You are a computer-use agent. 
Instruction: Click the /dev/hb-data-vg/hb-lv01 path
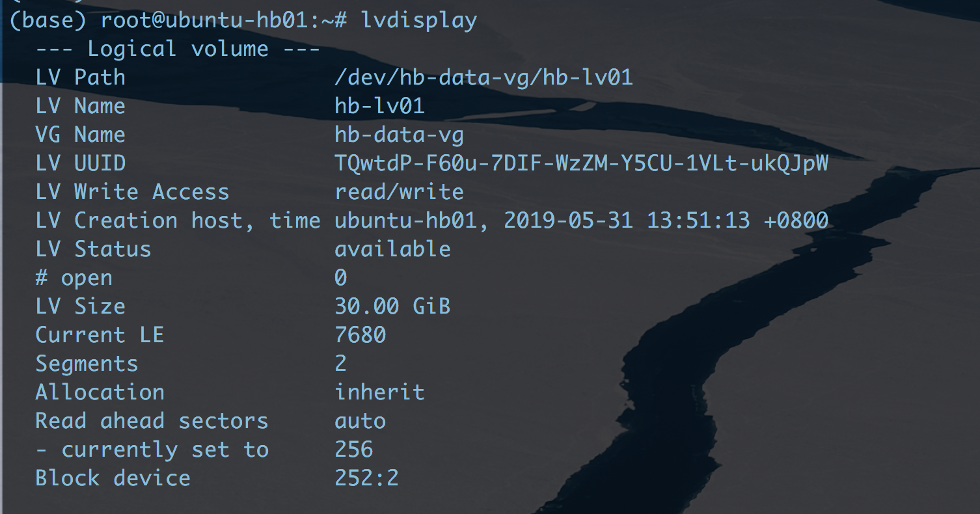tap(483, 78)
